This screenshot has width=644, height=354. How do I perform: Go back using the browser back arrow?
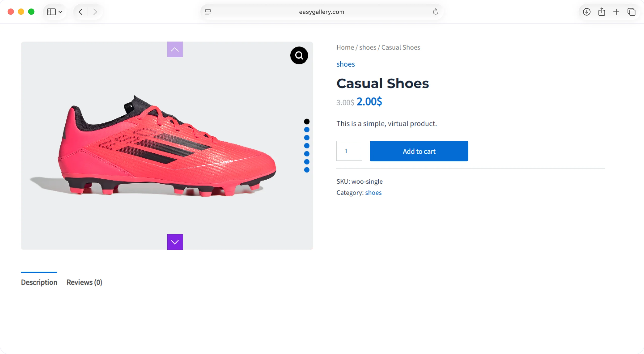click(80, 12)
